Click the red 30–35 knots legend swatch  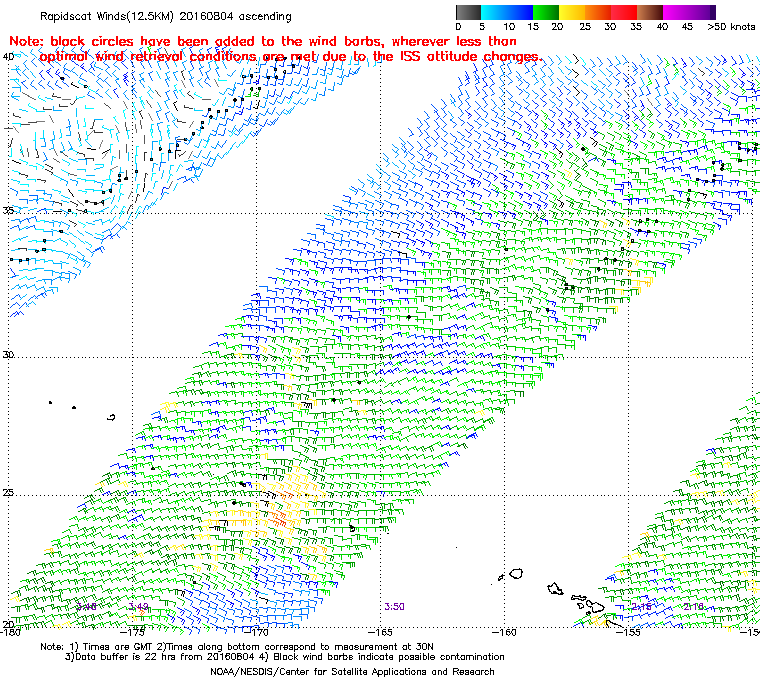click(x=624, y=12)
